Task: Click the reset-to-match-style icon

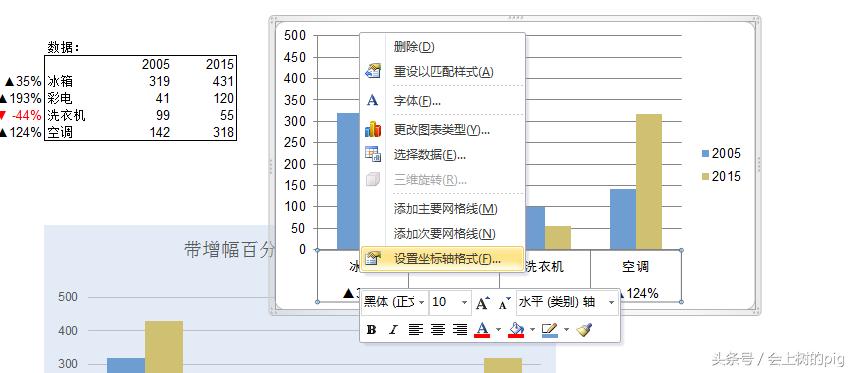Action: (x=373, y=71)
